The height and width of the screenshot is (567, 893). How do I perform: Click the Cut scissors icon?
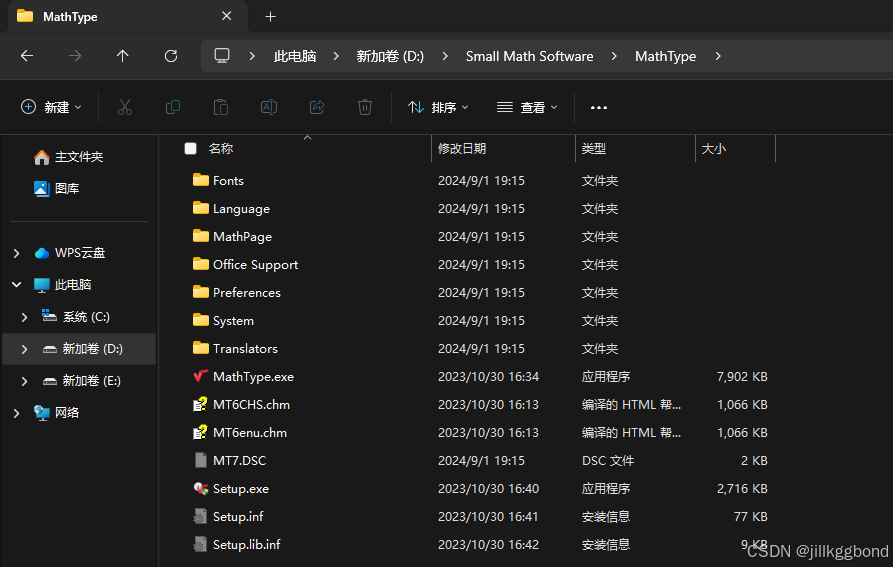(125, 107)
